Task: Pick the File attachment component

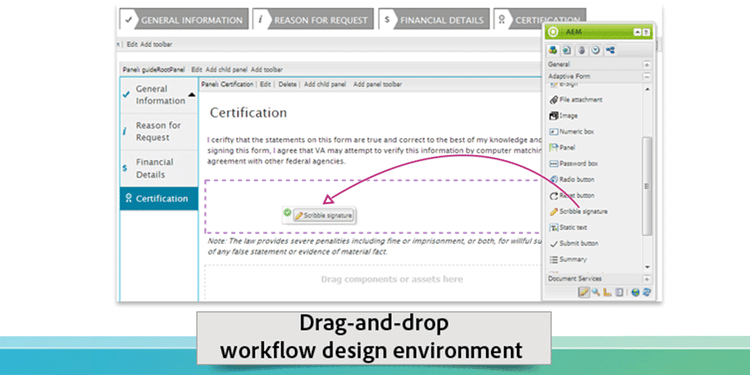Action: pyautogui.click(x=576, y=99)
